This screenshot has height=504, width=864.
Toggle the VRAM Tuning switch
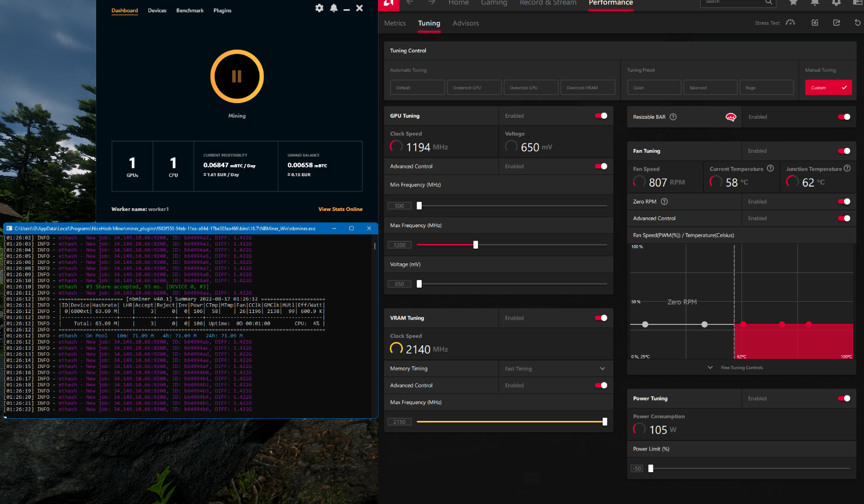(x=601, y=318)
